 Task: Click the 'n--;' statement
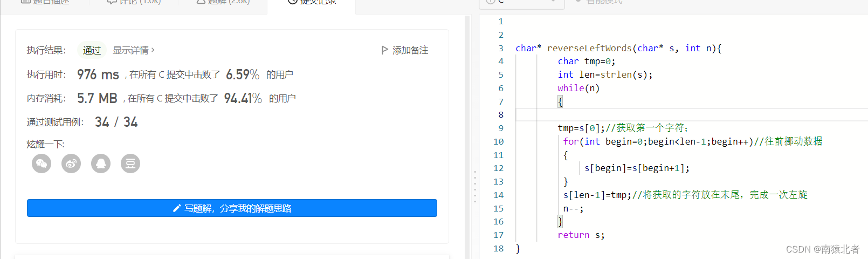click(x=573, y=208)
